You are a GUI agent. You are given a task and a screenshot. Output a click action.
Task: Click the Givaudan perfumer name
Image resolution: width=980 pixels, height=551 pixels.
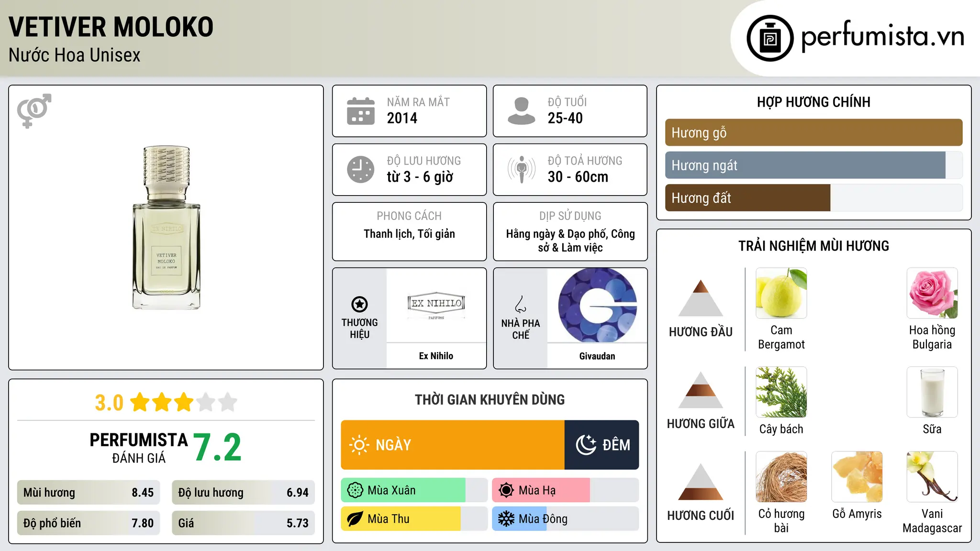[597, 356]
